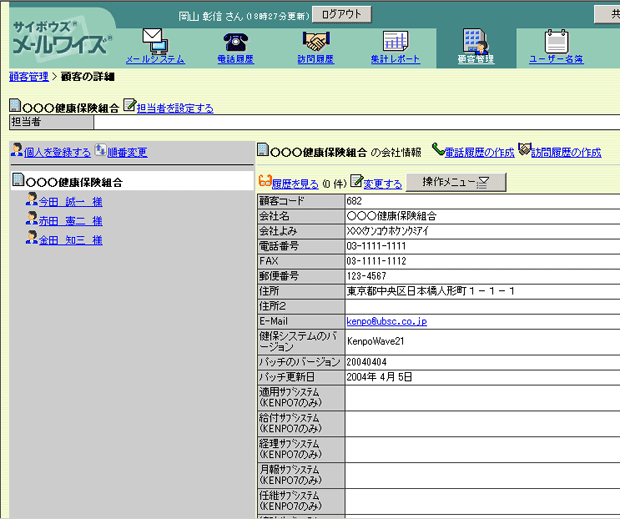Click the edit icon beside 変更する
620x519 pixels.
[x=356, y=181]
